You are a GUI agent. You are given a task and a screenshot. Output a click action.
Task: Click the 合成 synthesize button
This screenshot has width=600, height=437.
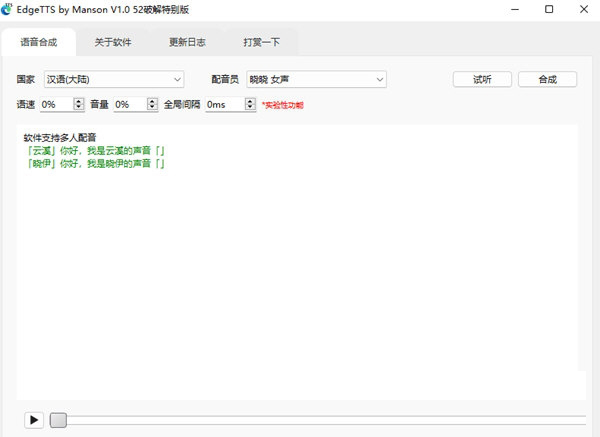pyautogui.click(x=547, y=79)
